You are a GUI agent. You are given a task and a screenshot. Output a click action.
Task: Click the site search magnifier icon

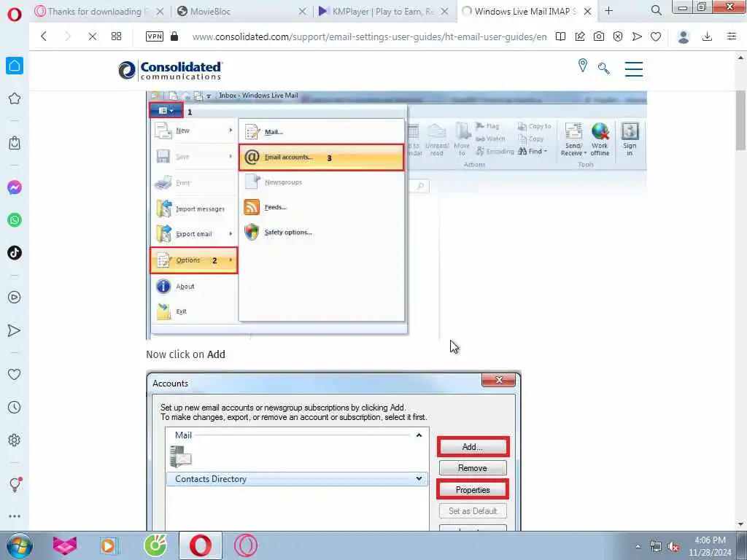603,69
